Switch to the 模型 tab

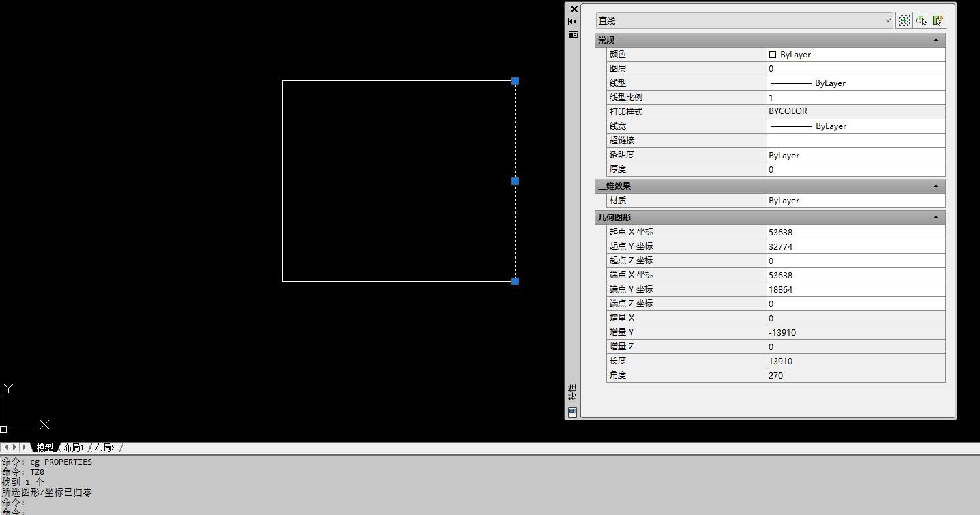point(45,447)
